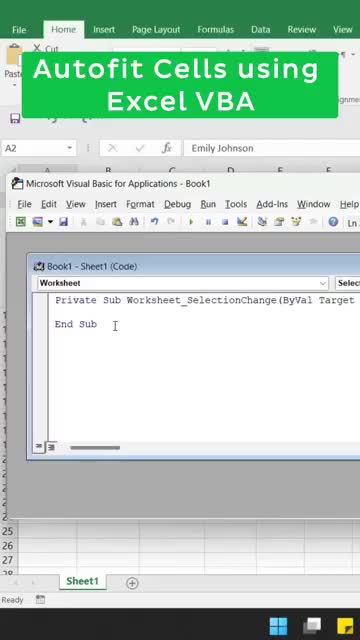Image resolution: width=360 pixels, height=640 pixels.
Task: Switch to Excel's View ribbon tab
Action: point(342,29)
